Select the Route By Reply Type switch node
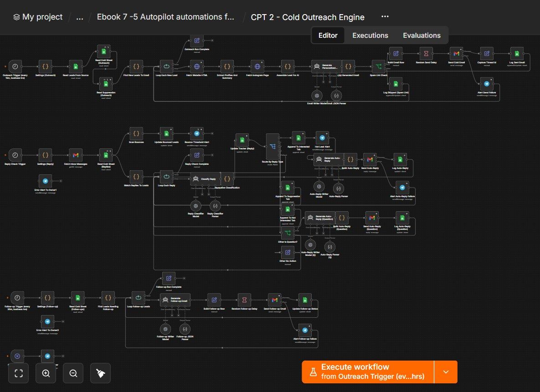Image resolution: width=540 pixels, height=392 pixels. [x=273, y=147]
